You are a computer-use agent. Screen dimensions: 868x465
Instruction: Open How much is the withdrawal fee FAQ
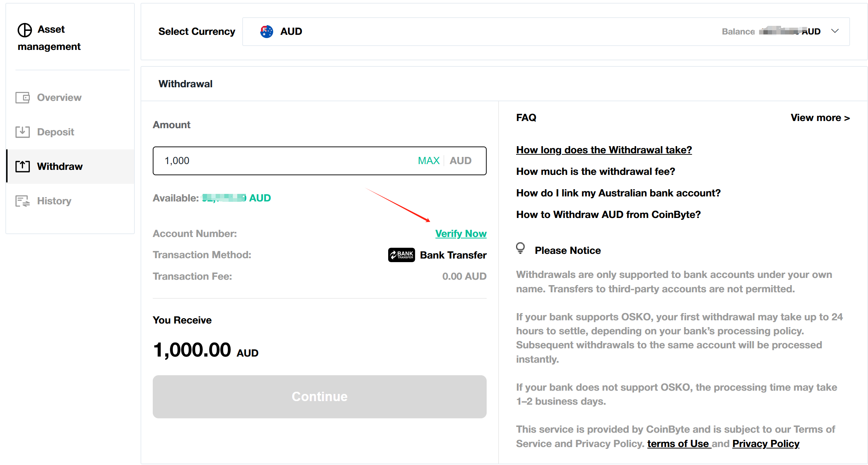click(595, 171)
